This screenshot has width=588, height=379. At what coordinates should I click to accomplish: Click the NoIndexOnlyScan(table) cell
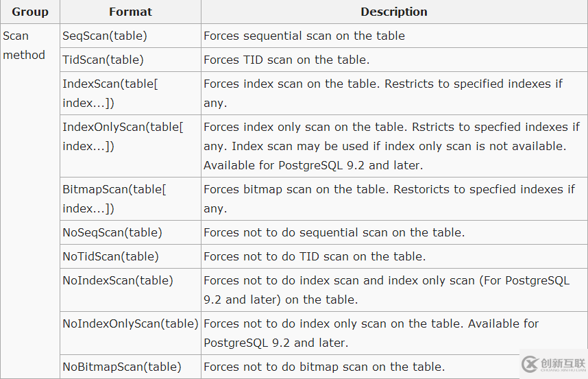coord(130,333)
